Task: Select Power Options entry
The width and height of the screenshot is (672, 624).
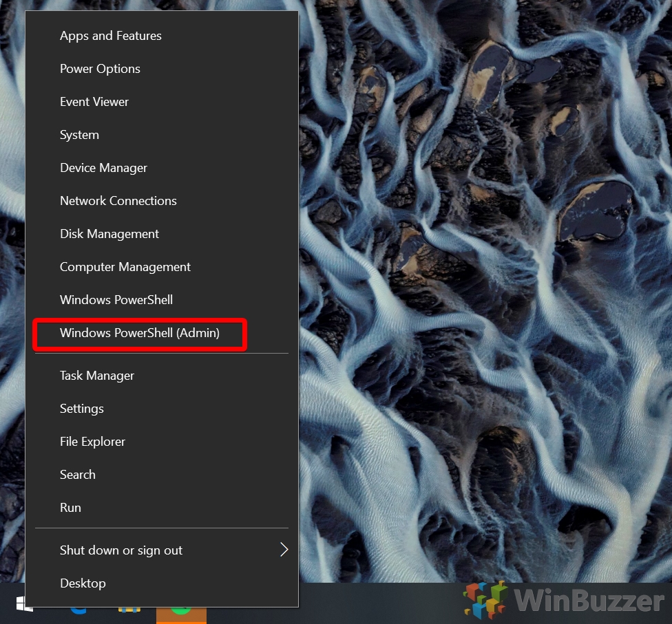Action: click(162, 69)
